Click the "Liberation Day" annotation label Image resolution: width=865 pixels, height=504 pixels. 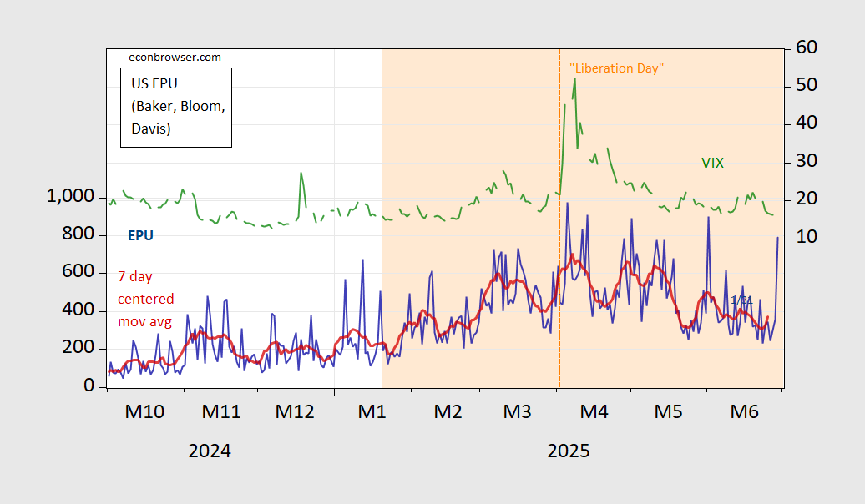click(x=616, y=68)
